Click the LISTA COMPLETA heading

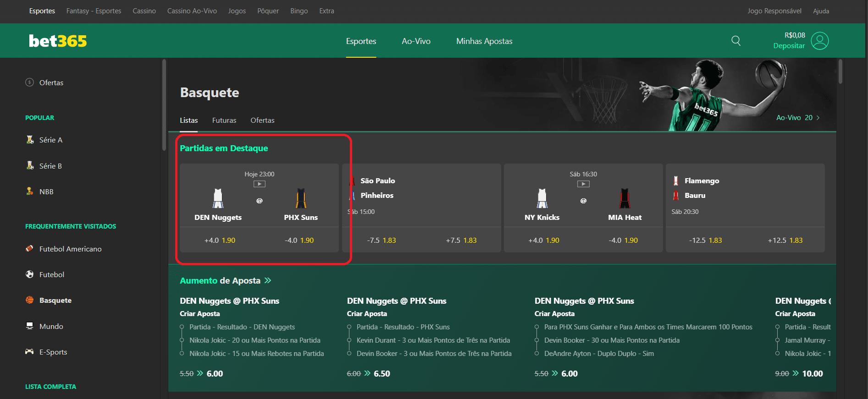(x=50, y=387)
